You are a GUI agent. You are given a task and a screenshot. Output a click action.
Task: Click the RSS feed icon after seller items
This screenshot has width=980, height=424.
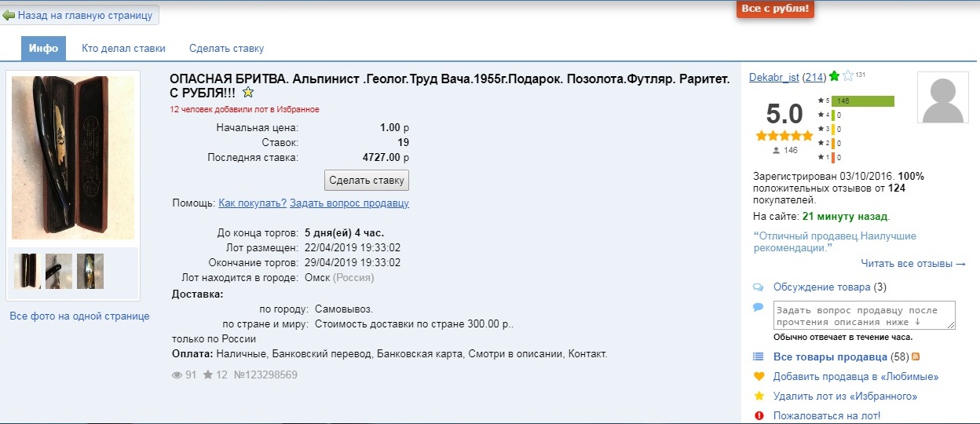pyautogui.click(x=916, y=357)
